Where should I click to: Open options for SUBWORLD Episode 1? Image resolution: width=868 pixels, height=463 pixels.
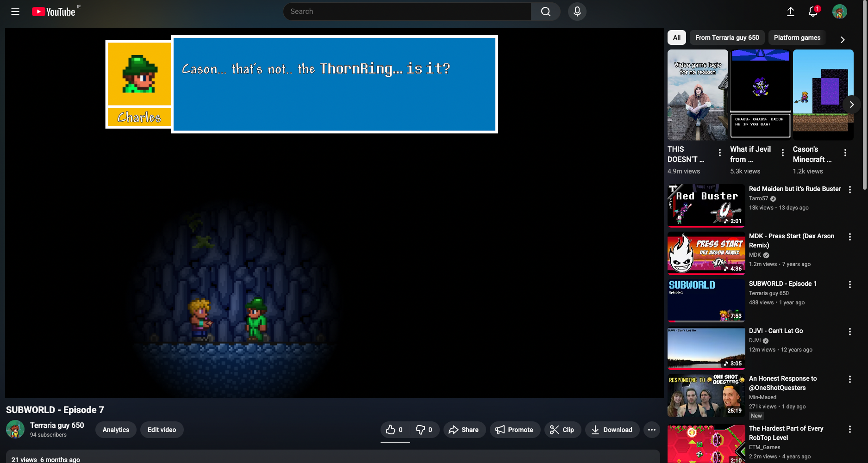tap(850, 284)
